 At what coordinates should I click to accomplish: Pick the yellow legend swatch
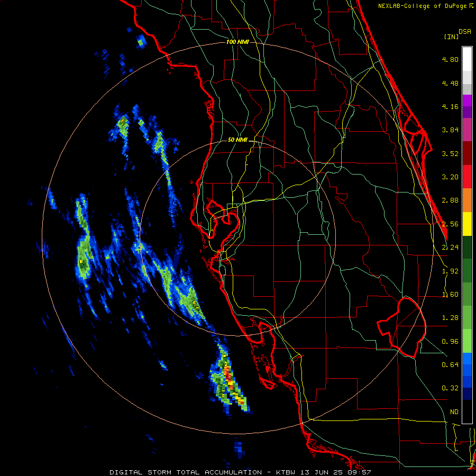tap(467, 224)
